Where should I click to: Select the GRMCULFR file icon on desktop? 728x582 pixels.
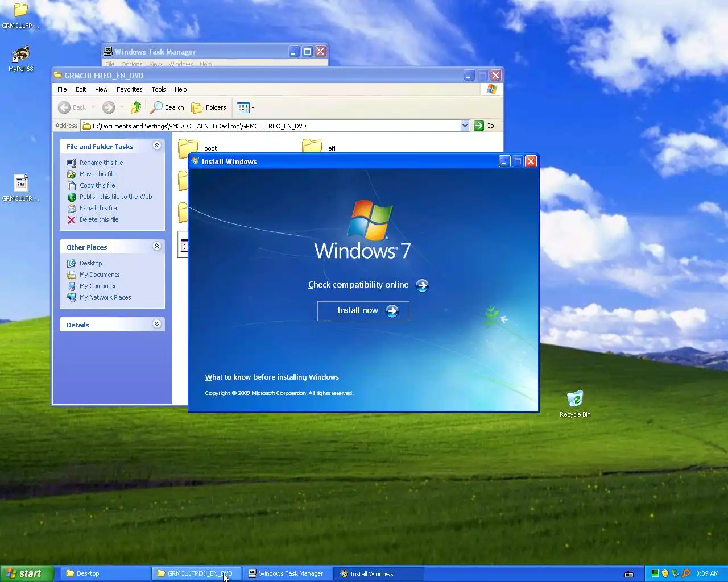tap(21, 188)
